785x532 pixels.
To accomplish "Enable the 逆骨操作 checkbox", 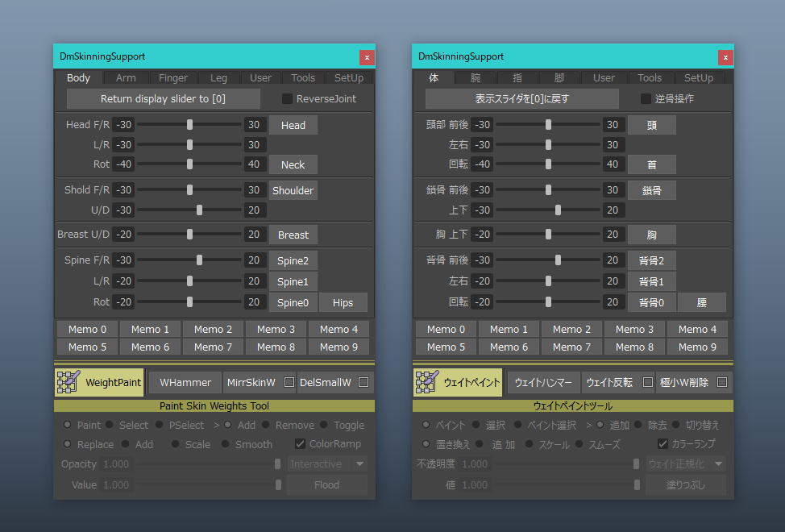I will [646, 98].
